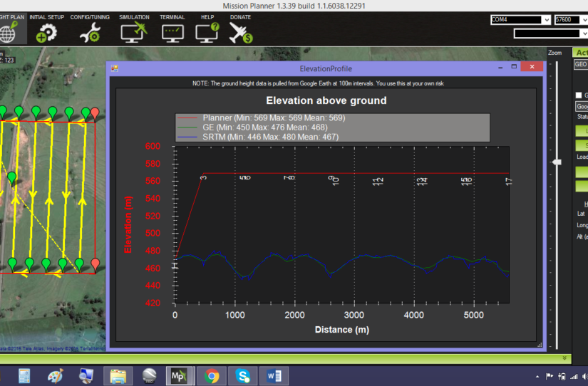This screenshot has height=386, width=588.
Task: Open the Help screen
Action: tap(207, 29)
